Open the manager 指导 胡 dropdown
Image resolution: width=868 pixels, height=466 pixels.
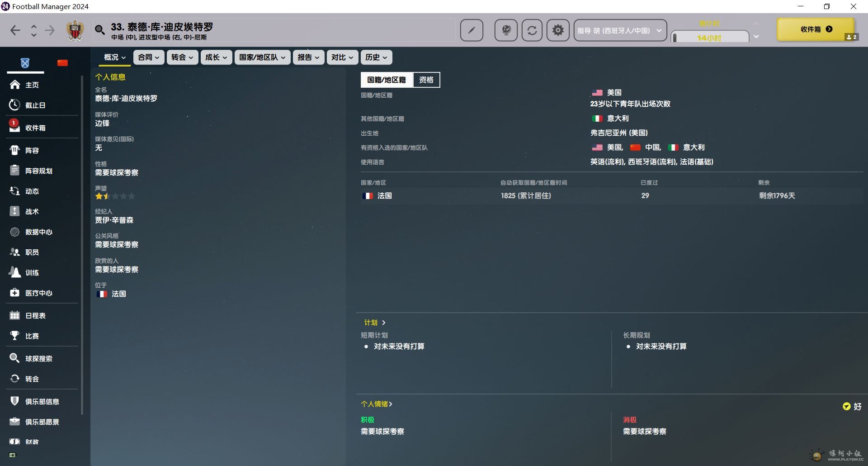pos(620,30)
